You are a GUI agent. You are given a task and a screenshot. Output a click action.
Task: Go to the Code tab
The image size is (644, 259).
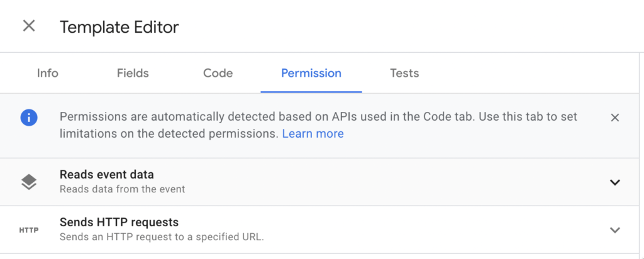pyautogui.click(x=218, y=73)
